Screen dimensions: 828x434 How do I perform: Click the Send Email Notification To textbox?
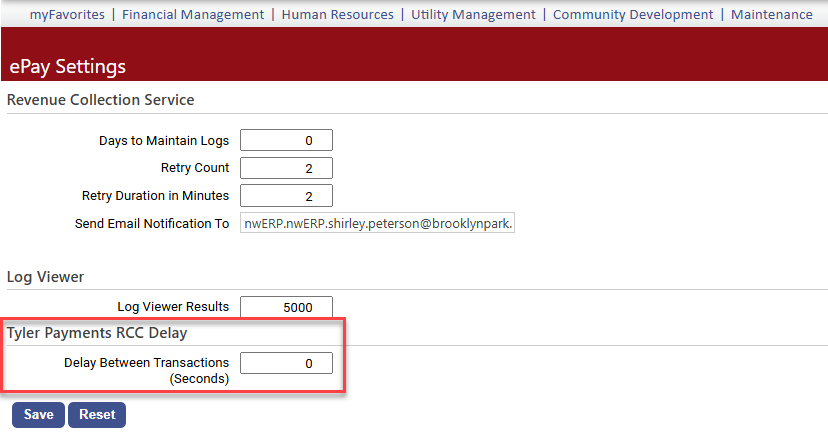[x=377, y=224]
